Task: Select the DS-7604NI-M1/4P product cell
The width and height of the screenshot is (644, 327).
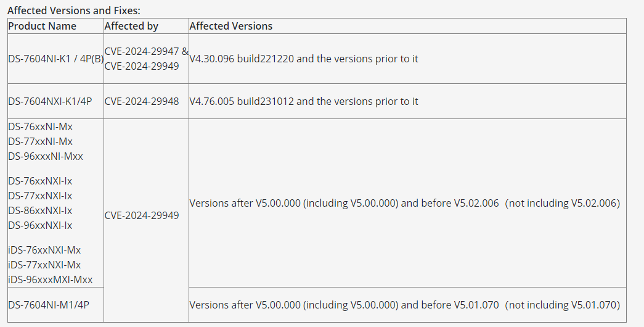Action: tap(49, 305)
